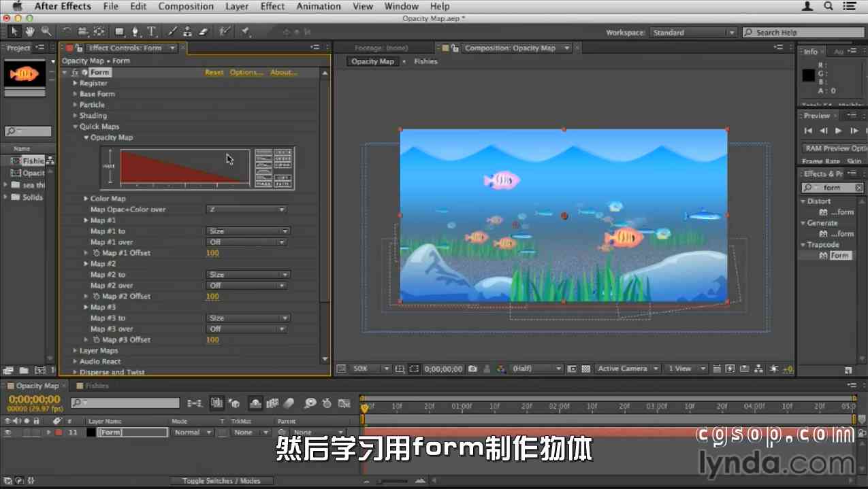Switch to the Fishies timeline tab
This screenshot has width=868, height=489.
pyautogui.click(x=97, y=386)
